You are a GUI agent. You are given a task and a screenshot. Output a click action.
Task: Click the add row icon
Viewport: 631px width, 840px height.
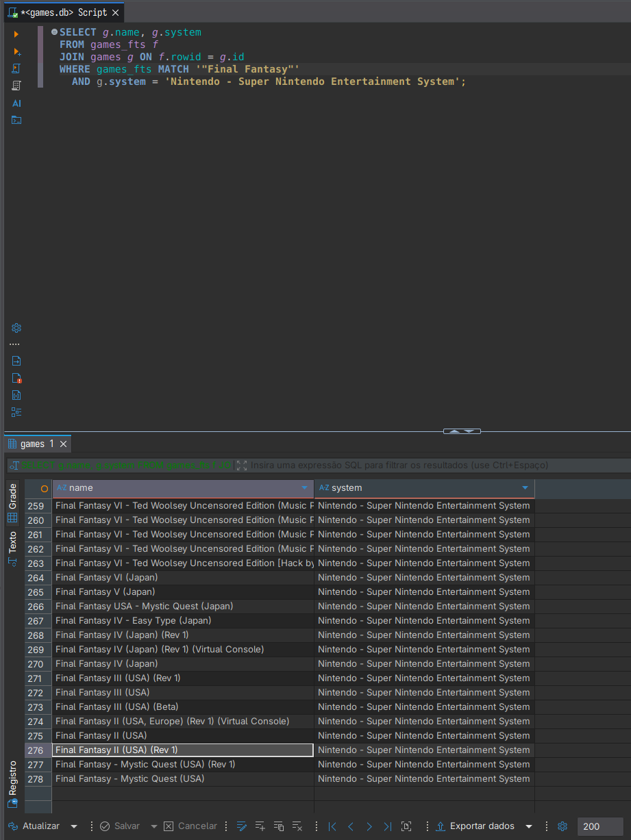(x=260, y=826)
